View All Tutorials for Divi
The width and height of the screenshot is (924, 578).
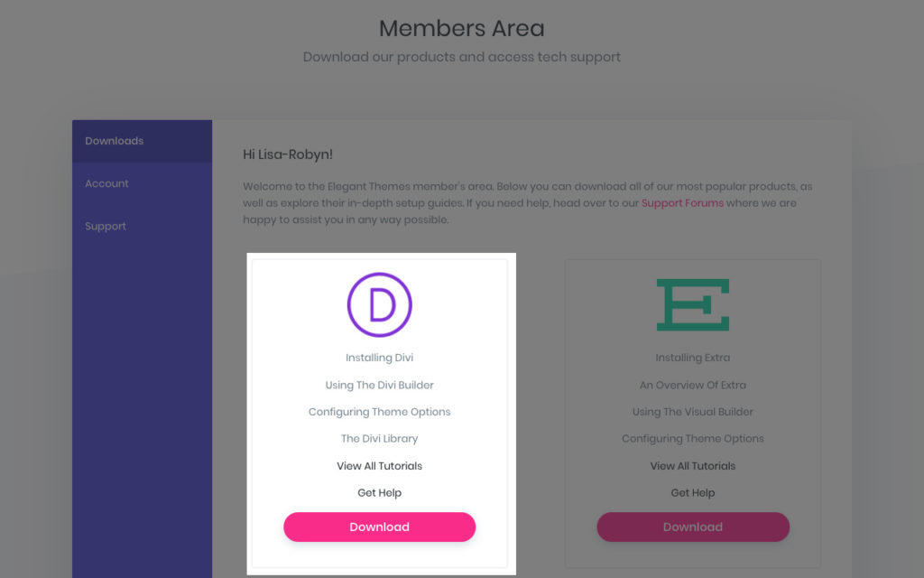click(x=380, y=466)
